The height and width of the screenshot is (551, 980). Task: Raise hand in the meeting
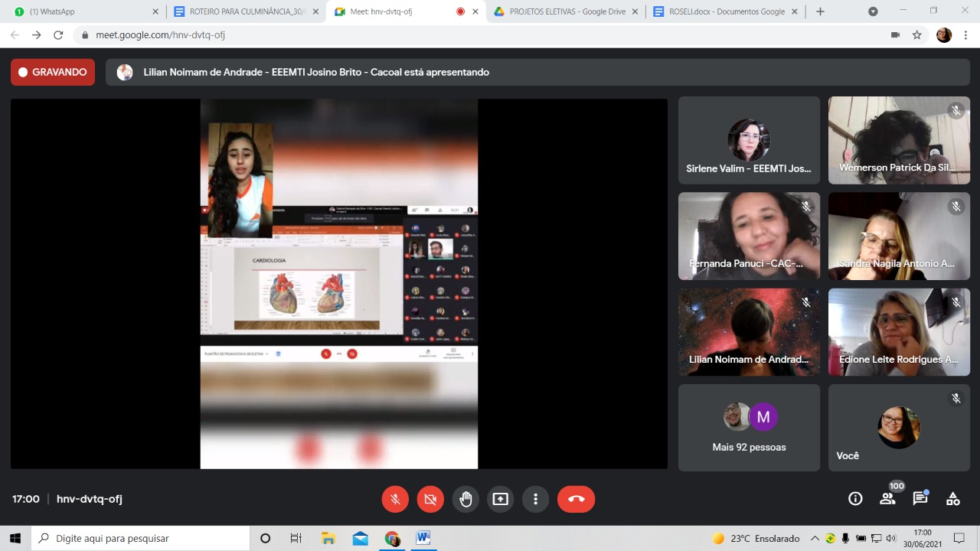[465, 499]
